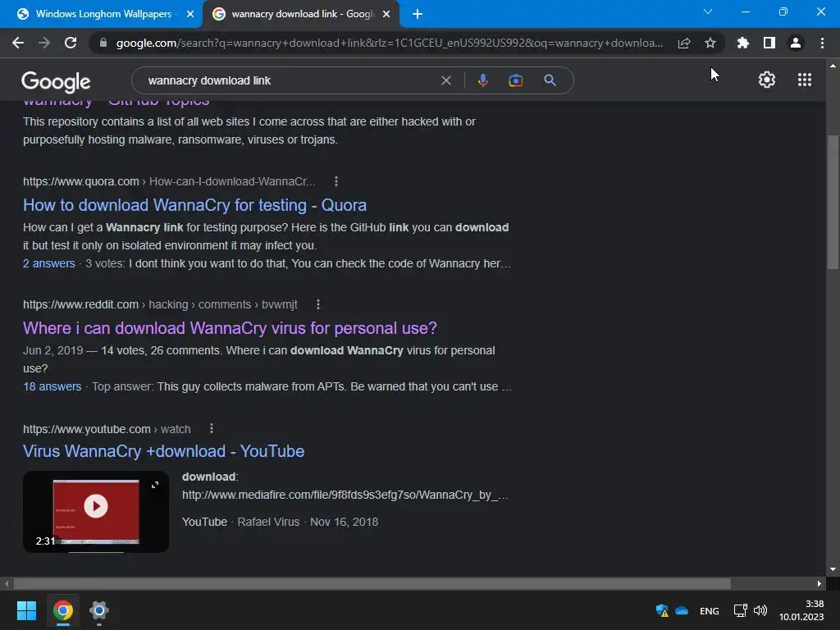840x630 pixels.
Task: Open the partially visible GitHub Topics link
Action: [116, 102]
